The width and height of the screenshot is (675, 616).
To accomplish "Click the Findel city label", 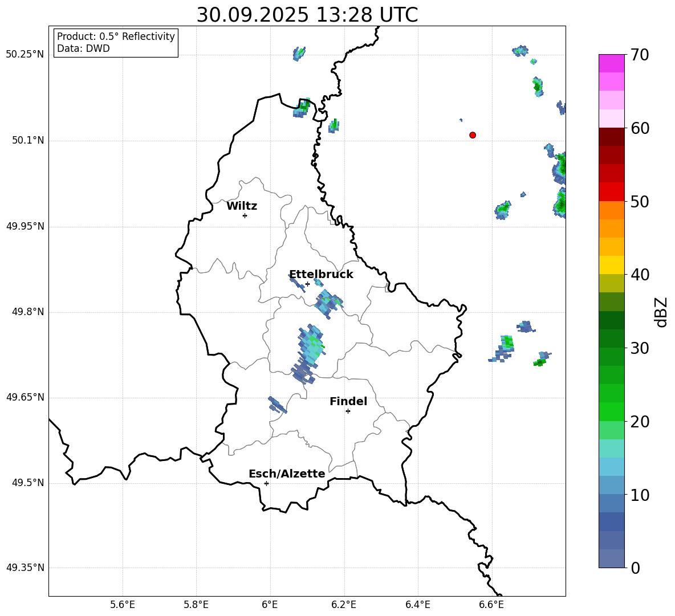I will (x=348, y=401).
